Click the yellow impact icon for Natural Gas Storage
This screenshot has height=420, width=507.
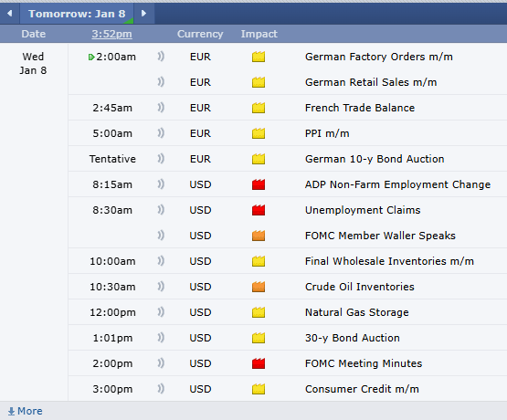click(259, 312)
